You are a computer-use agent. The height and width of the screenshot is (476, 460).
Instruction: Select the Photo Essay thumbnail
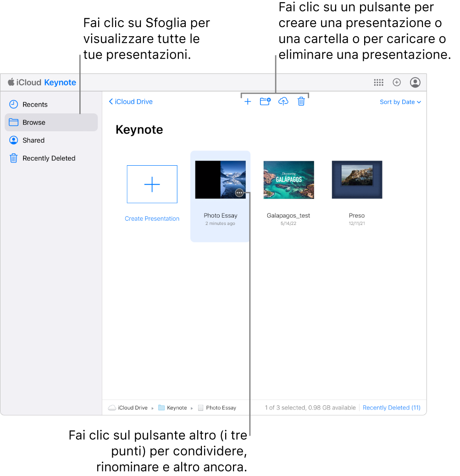point(221,180)
